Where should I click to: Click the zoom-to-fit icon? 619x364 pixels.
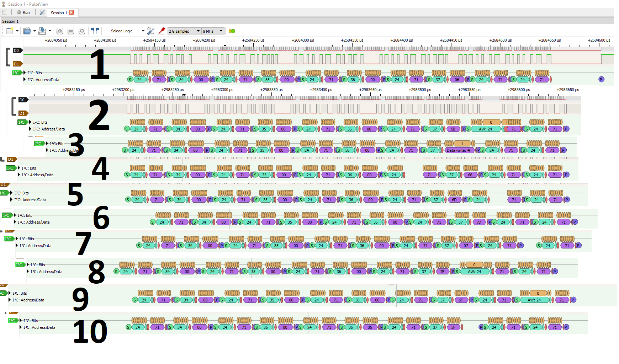[82, 31]
